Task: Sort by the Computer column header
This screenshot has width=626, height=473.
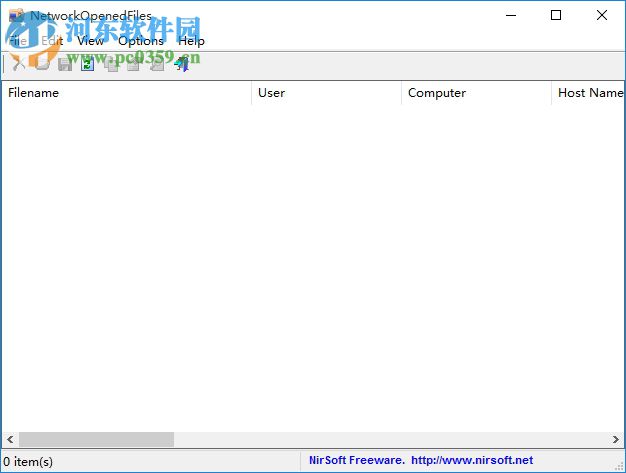Action: (x=476, y=93)
